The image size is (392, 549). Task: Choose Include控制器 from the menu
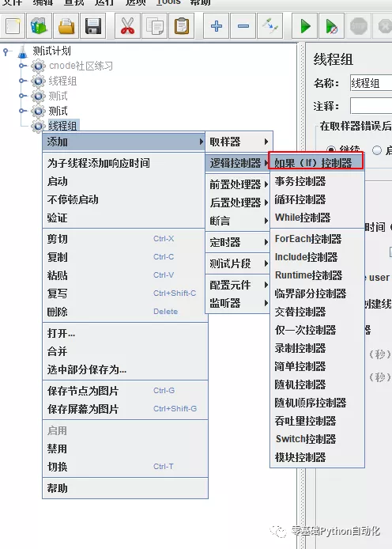coord(317,257)
